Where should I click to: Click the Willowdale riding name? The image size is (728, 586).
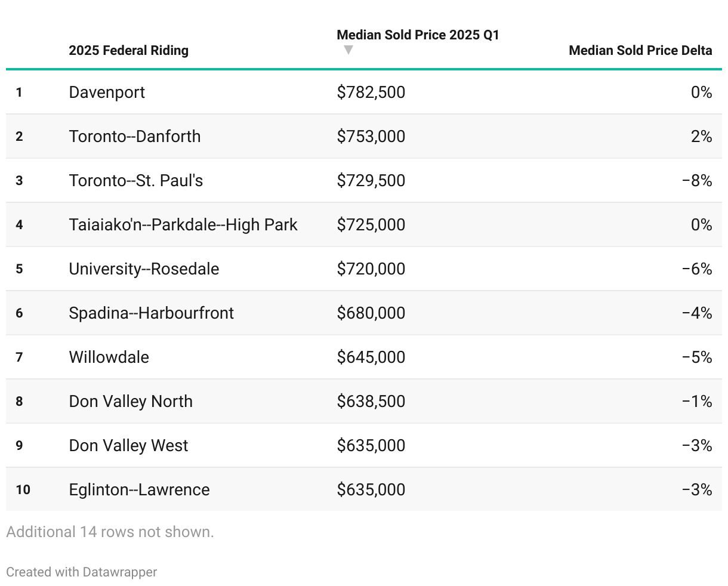tap(109, 357)
